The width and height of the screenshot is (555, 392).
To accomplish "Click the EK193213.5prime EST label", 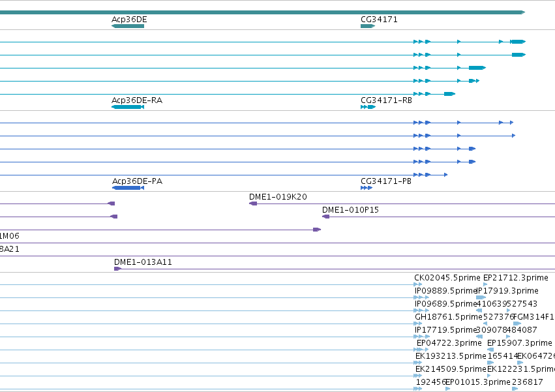I will click(451, 356).
